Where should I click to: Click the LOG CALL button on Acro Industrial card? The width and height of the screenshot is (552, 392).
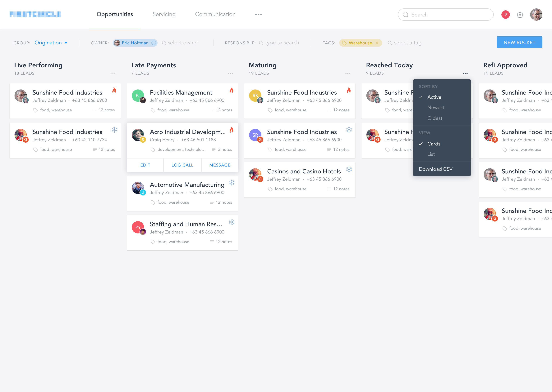click(x=182, y=165)
